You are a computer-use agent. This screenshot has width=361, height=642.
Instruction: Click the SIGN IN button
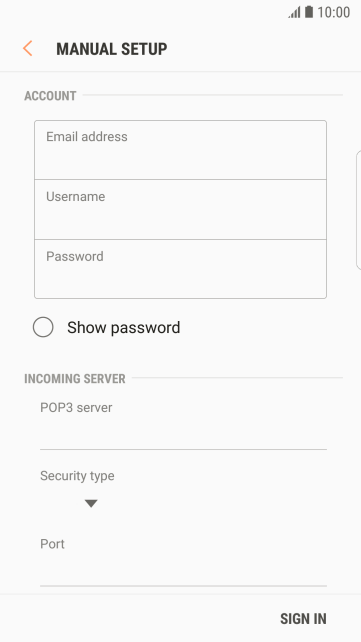pos(303,619)
